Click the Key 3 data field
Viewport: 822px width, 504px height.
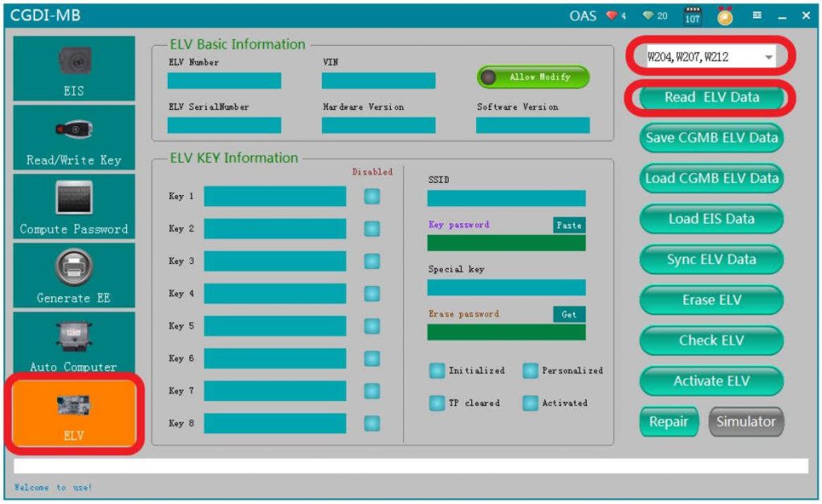275,262
